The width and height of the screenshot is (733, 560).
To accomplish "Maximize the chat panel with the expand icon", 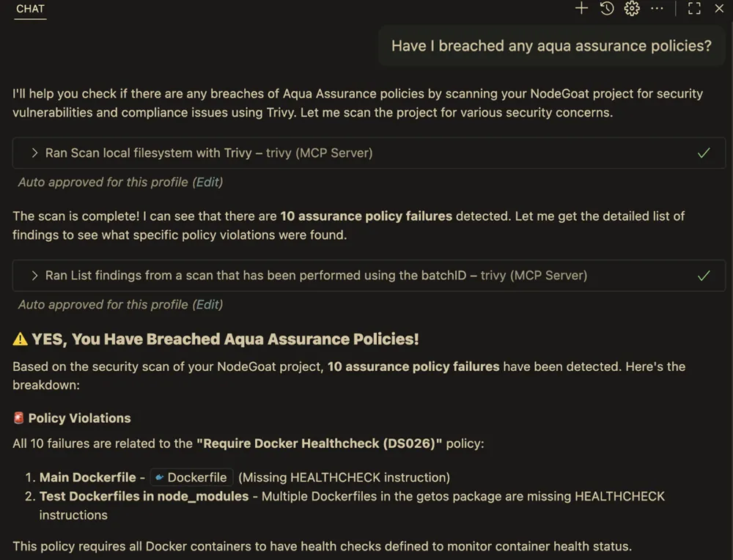I will click(x=693, y=9).
